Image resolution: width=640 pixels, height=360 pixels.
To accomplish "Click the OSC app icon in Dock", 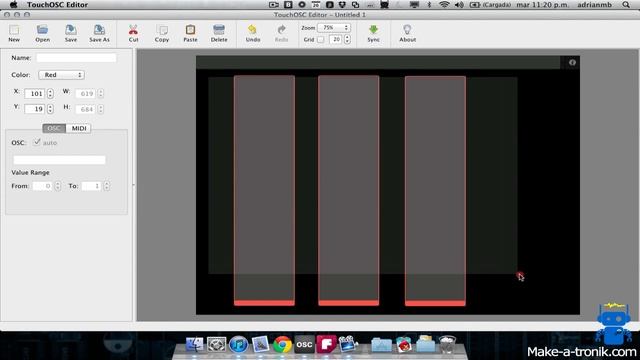I will 304,344.
